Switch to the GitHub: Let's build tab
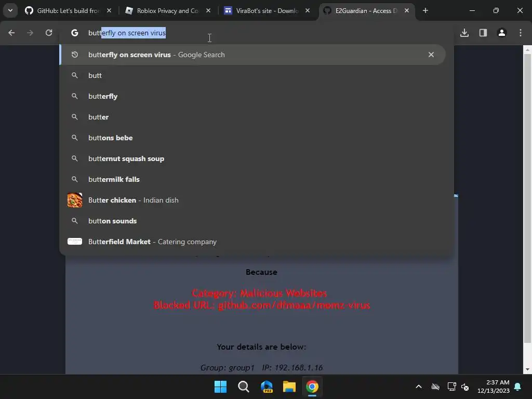This screenshot has width=532, height=399. (x=68, y=10)
